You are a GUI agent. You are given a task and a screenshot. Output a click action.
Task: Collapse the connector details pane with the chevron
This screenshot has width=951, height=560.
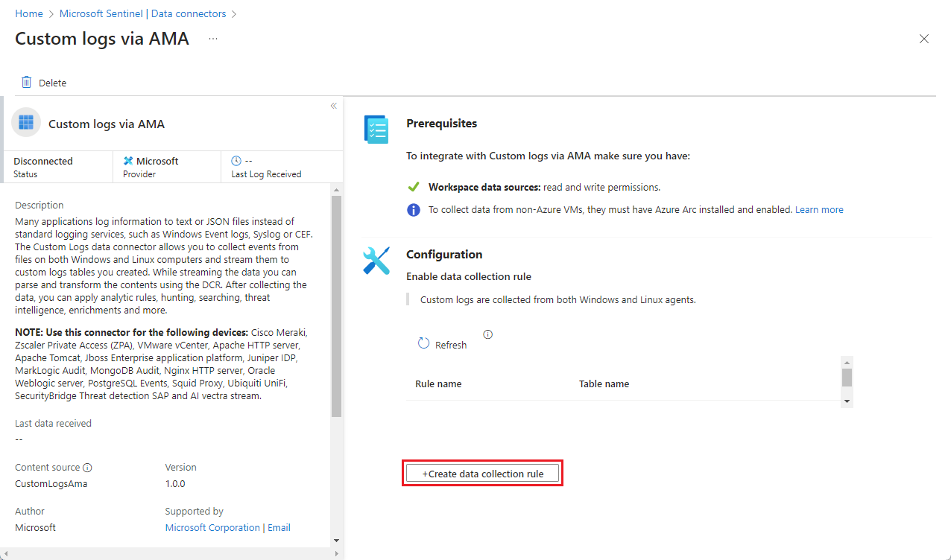click(333, 106)
